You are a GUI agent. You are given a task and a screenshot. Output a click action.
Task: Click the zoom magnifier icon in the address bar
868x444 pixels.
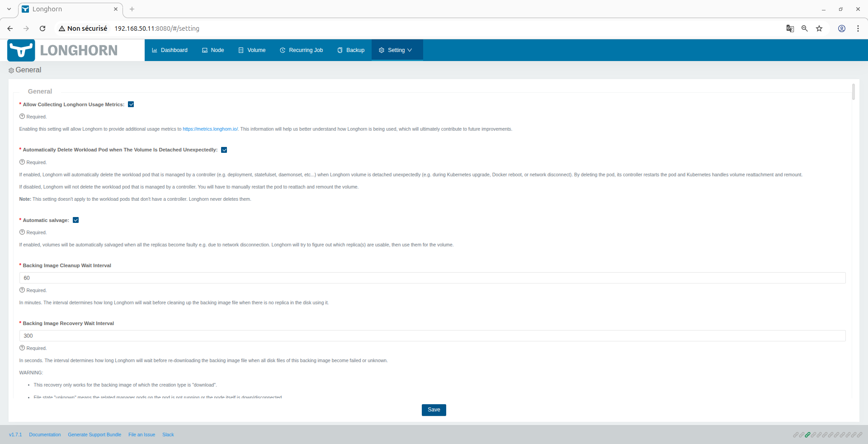(x=805, y=28)
